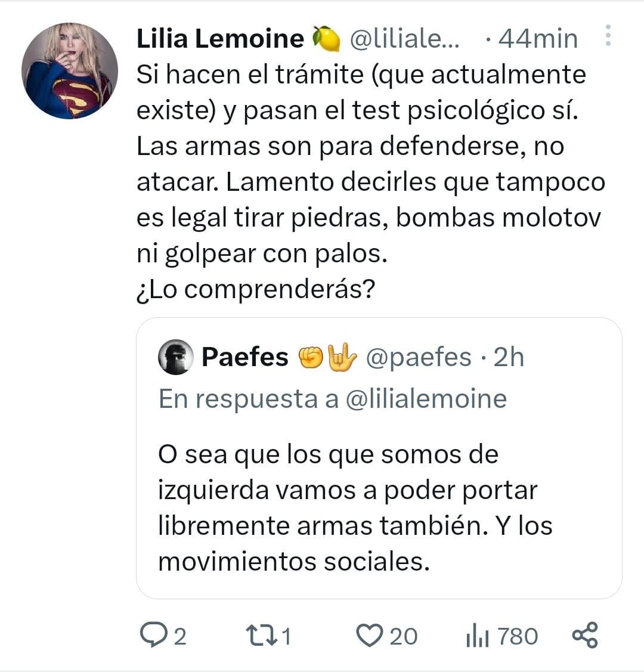644x672 pixels.
Task: Click the @liliale... handle at top
Action: (404, 39)
